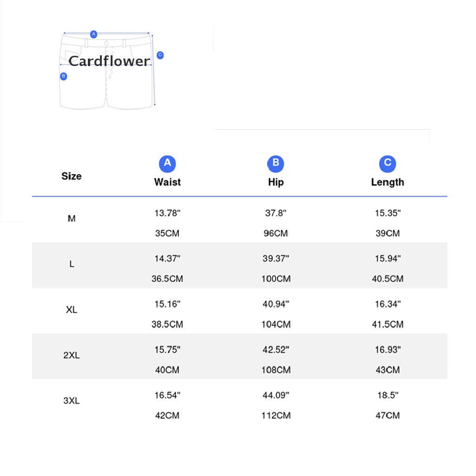Click the 13.78" waist value for size M
Image resolution: width=476 pixels, height=476 pixels.
(x=167, y=213)
